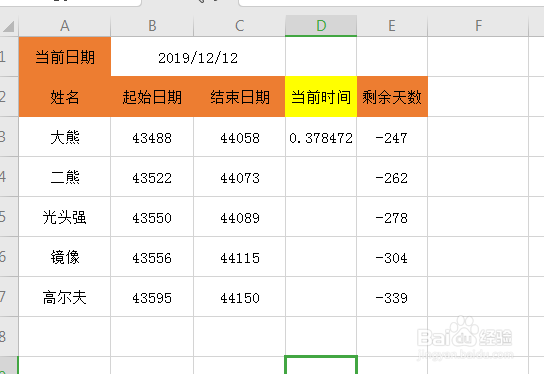Image resolution: width=544 pixels, height=374 pixels.
Task: Select row 8 header
Action: point(9,337)
